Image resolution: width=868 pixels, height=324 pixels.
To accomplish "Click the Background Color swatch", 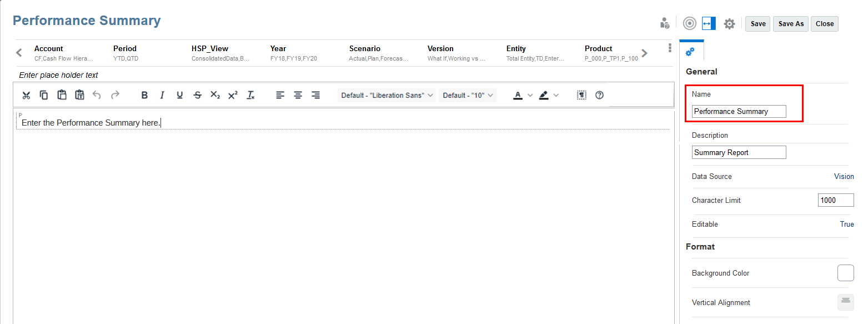I will point(845,273).
